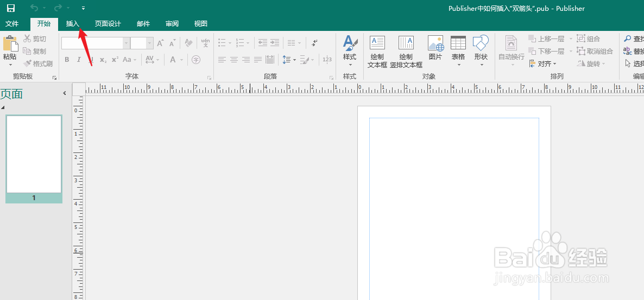
Task: Toggle center alignment
Action: pos(234,60)
